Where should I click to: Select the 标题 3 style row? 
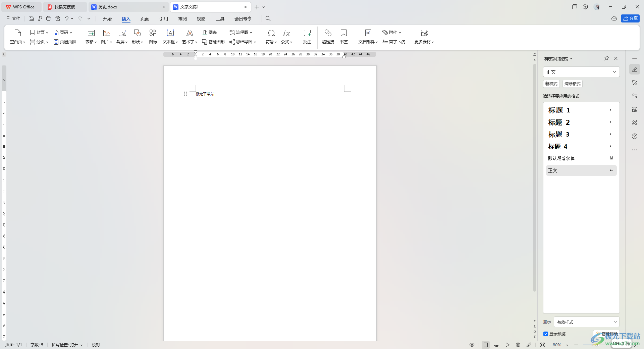tap(581, 134)
